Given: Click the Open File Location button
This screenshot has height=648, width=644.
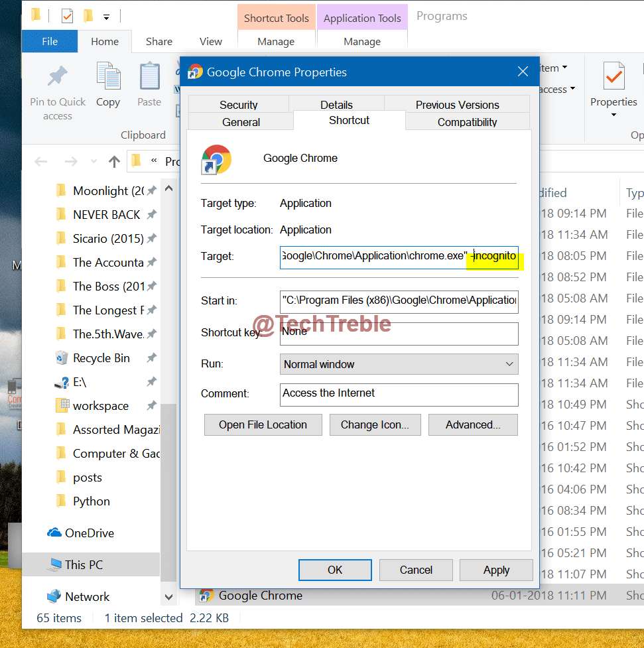Looking at the screenshot, I should (x=263, y=424).
